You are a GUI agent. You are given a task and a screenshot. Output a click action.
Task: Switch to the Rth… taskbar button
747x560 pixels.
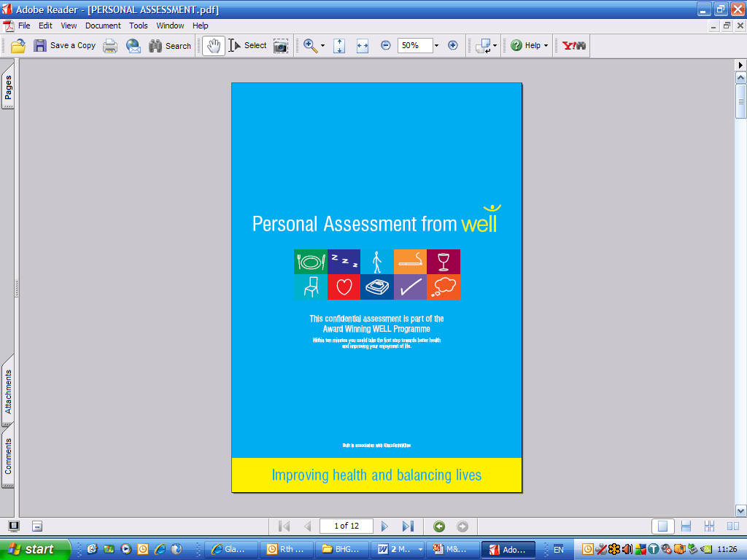click(286, 549)
